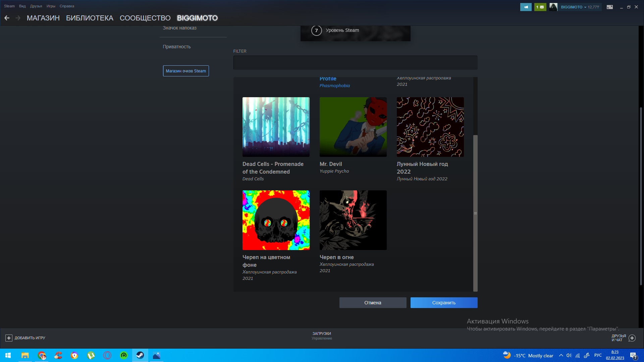Show hidden tray icons chevron

click(x=561, y=355)
